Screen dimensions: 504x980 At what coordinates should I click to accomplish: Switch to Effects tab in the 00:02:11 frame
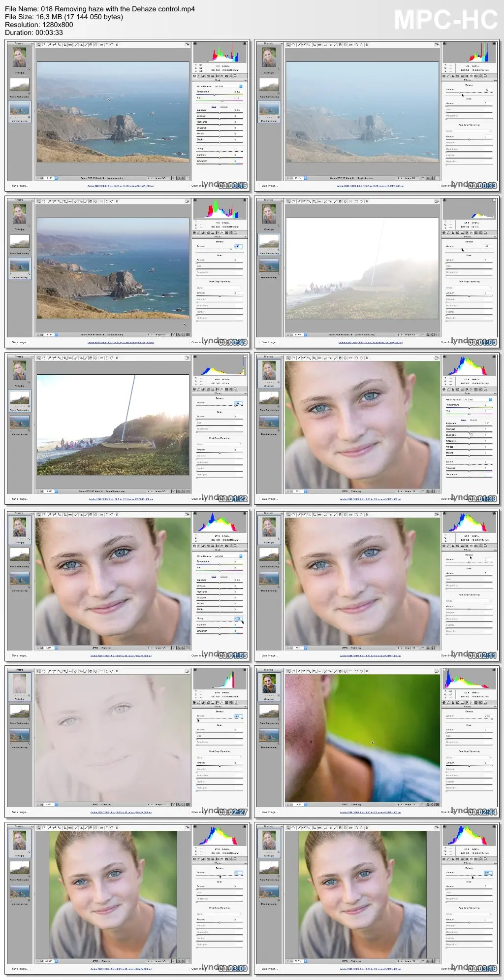click(x=472, y=546)
